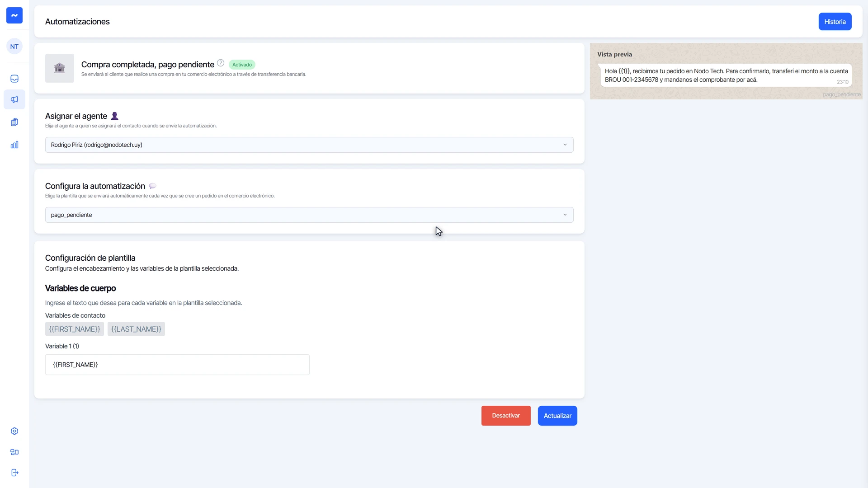This screenshot has width=868, height=488.
Task: Click the Historia button
Action: point(835,22)
